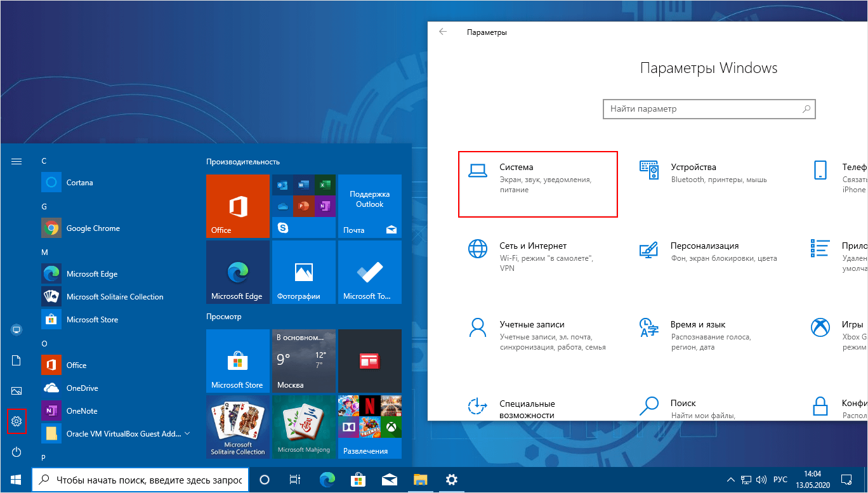Viewport: 868px width, 493px height.
Task: Click the Найти параметр search field
Action: coord(709,109)
